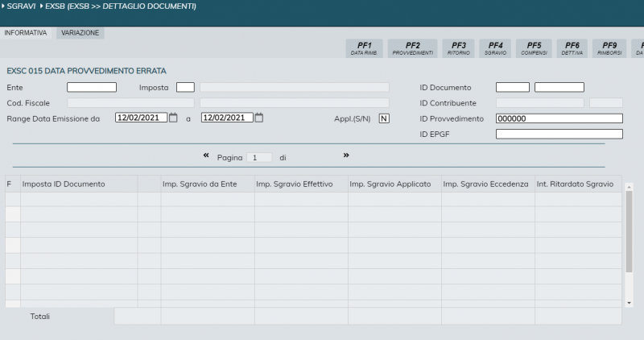This screenshot has height=340, width=644.
Task: Go to next page with » arrow
Action: (x=346, y=156)
